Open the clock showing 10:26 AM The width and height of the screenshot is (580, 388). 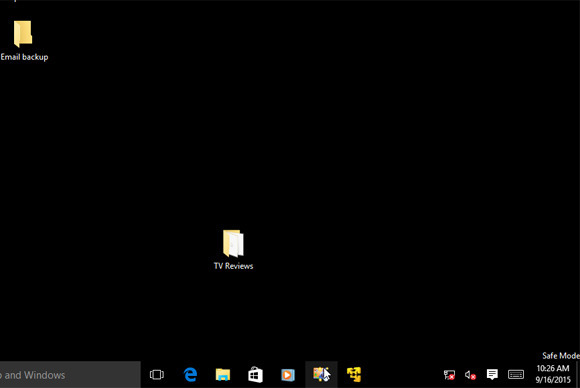point(553,368)
